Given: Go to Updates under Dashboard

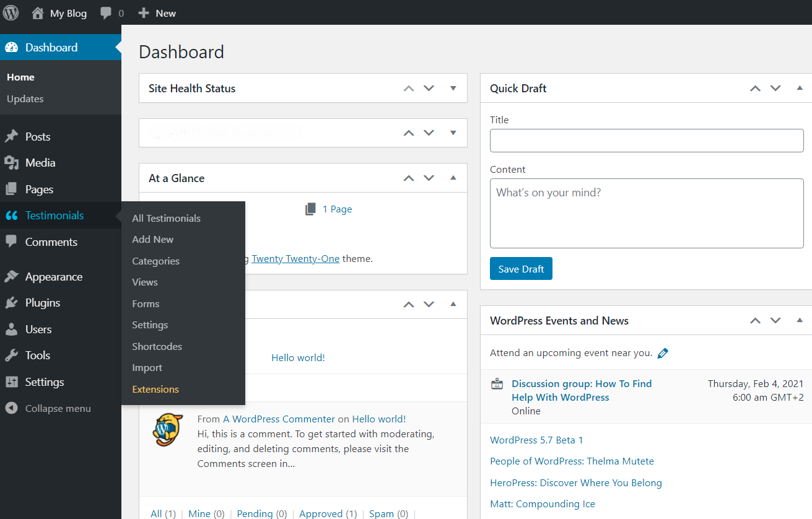Looking at the screenshot, I should coord(25,99).
